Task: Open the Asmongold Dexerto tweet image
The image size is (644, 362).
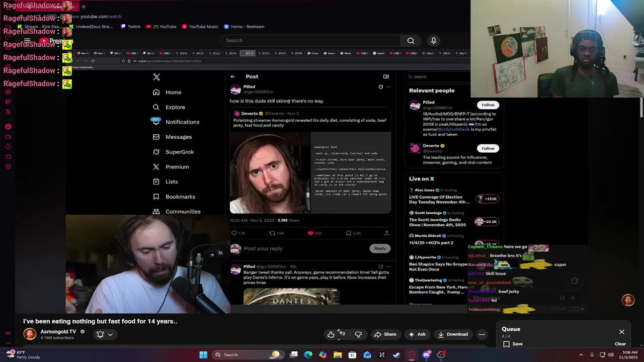Action: coord(310,172)
